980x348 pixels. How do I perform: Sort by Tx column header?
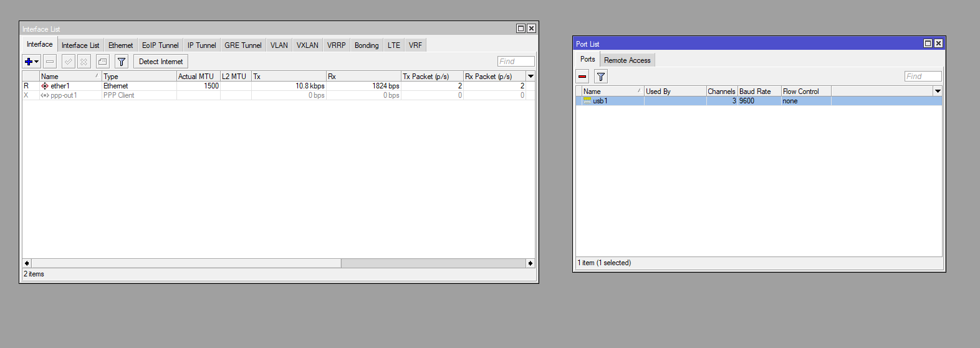(x=289, y=76)
